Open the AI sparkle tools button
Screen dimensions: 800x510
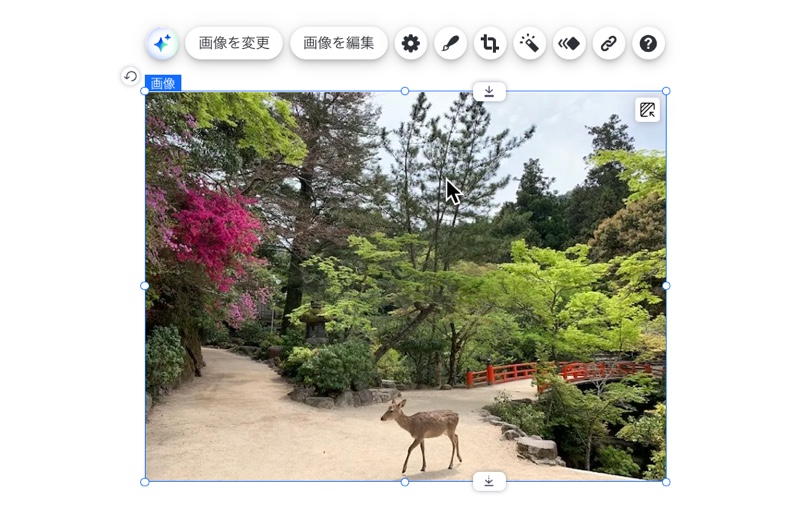pyautogui.click(x=162, y=43)
